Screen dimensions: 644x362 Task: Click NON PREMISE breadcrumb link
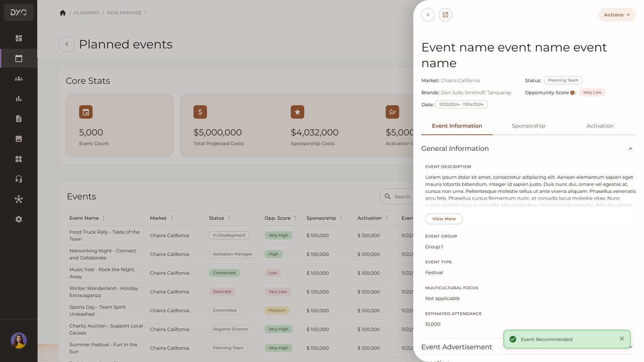pyautogui.click(x=124, y=13)
